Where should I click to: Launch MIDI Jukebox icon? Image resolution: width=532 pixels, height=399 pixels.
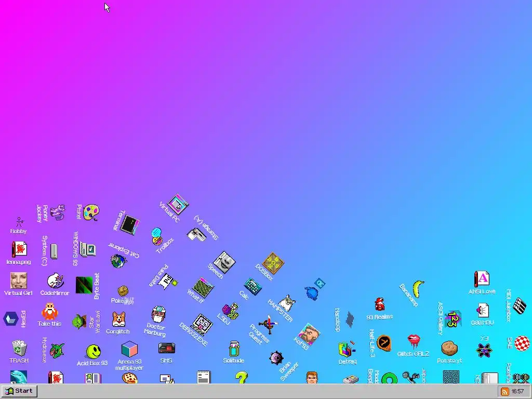pos(519,306)
